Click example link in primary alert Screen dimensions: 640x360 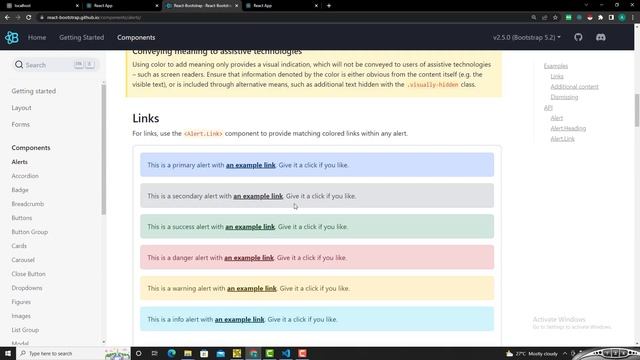coord(251,165)
